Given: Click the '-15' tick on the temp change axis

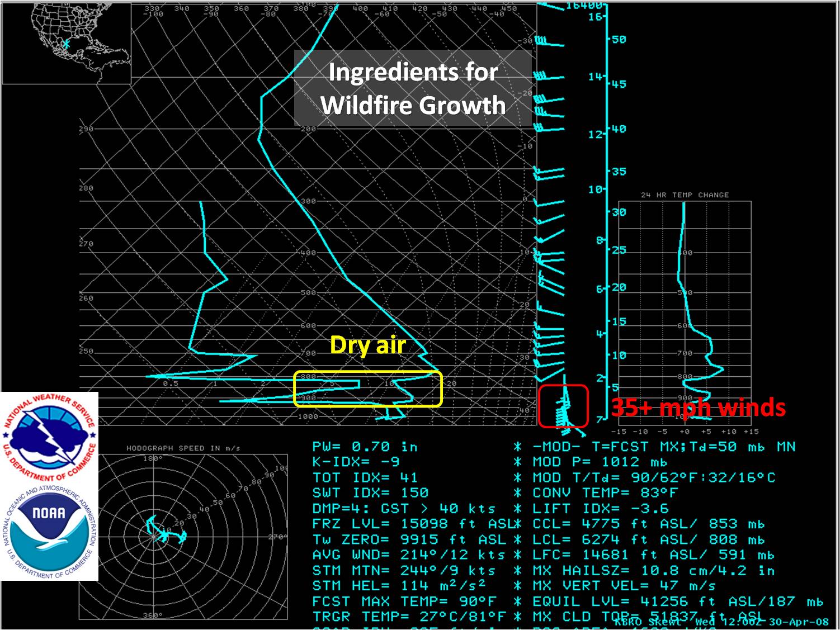Looking at the screenshot, I should (x=618, y=432).
